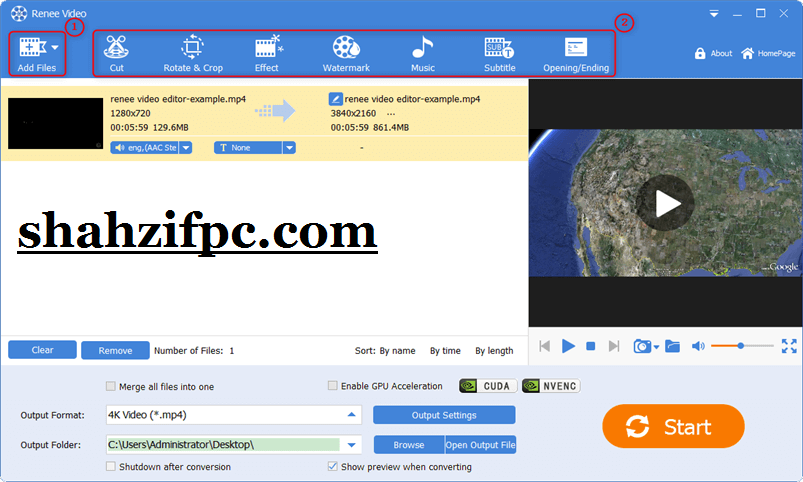Image resolution: width=803 pixels, height=482 pixels.
Task: Click the output resolution ellipsis
Action: tap(391, 114)
